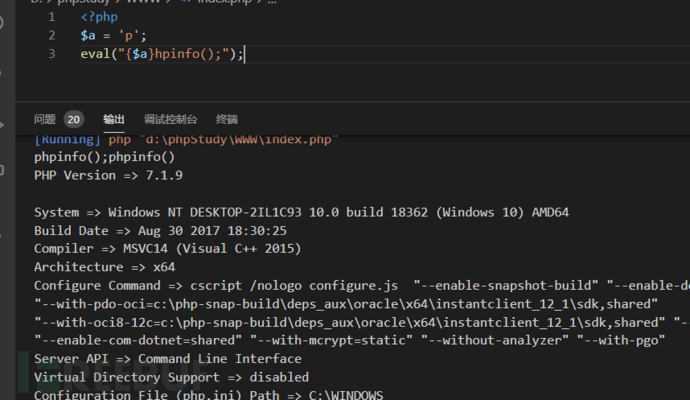Open the 调试控制台 debug console tab
The width and height of the screenshot is (690, 400).
(x=170, y=119)
